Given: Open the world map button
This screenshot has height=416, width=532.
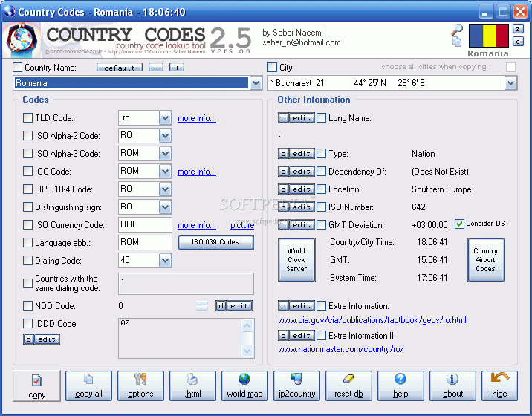Looking at the screenshot, I should pyautogui.click(x=244, y=386).
